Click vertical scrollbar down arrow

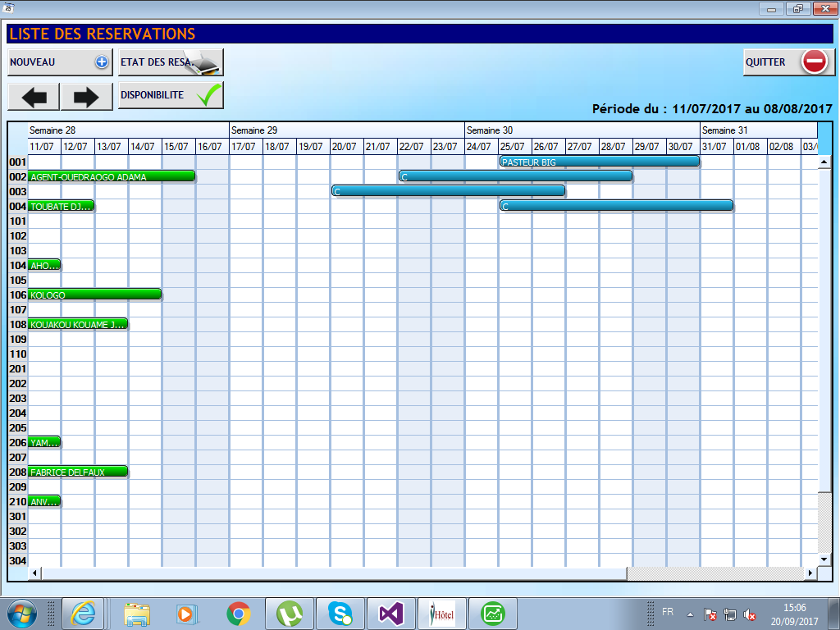824,559
